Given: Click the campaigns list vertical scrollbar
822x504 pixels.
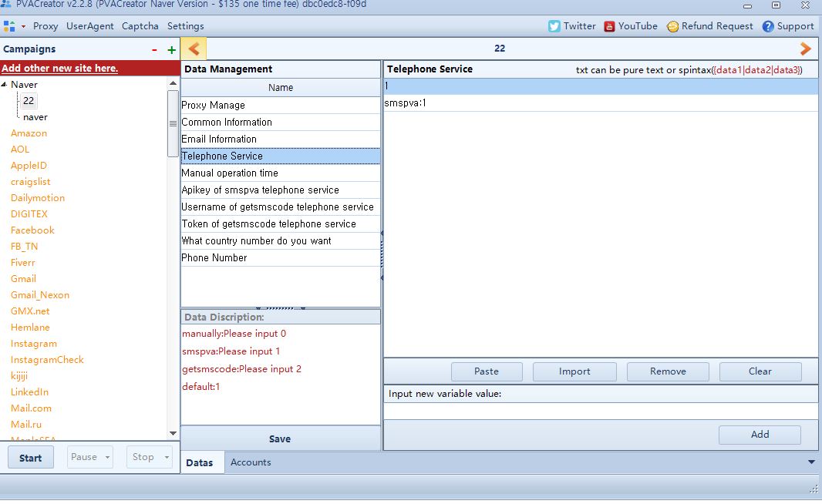Looking at the screenshot, I should 173,262.
